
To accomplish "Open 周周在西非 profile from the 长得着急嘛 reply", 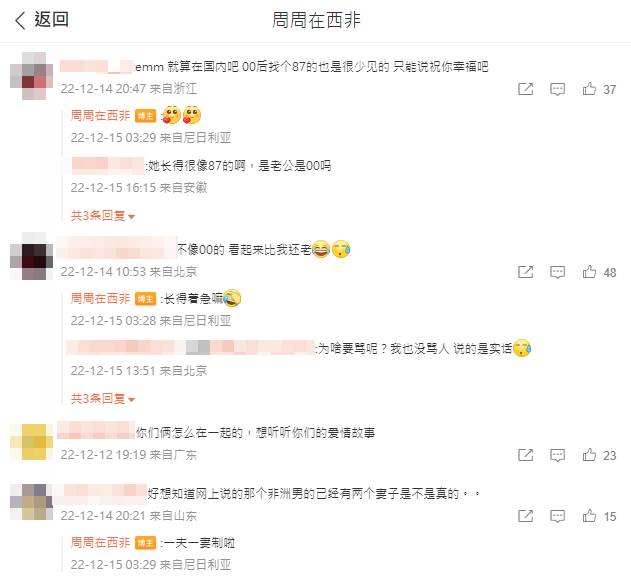I will (x=101, y=299).
